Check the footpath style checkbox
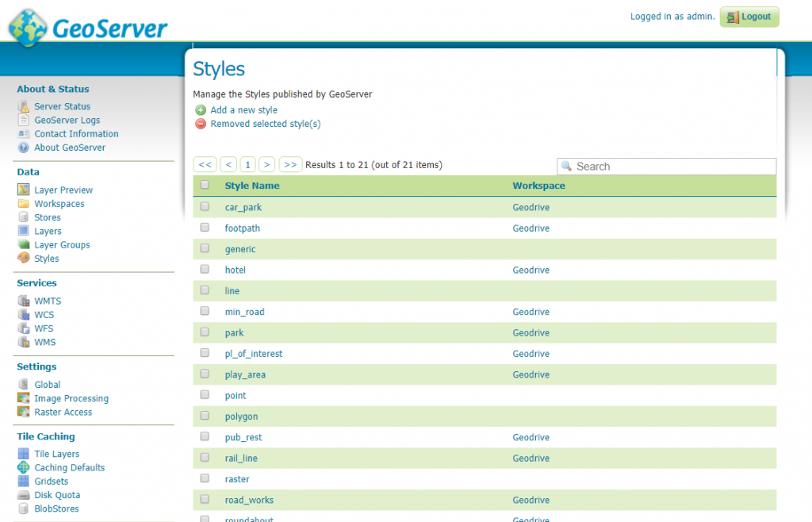The image size is (812, 522). click(x=205, y=228)
